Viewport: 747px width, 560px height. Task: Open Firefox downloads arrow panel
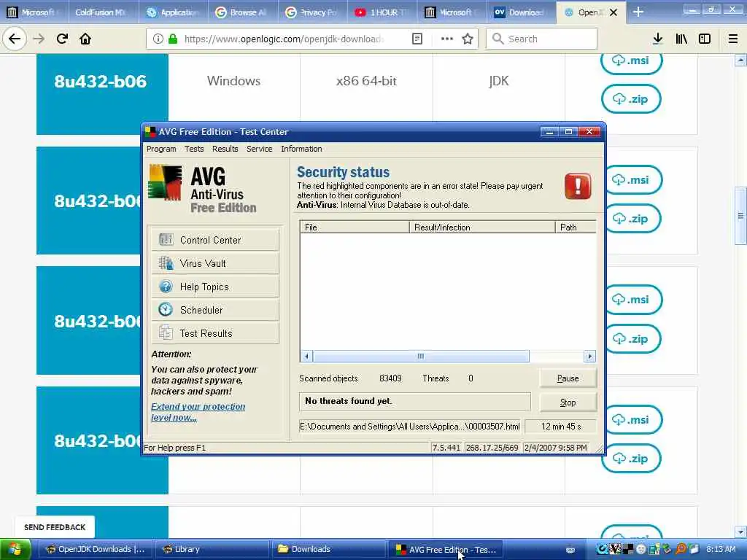pos(657,39)
